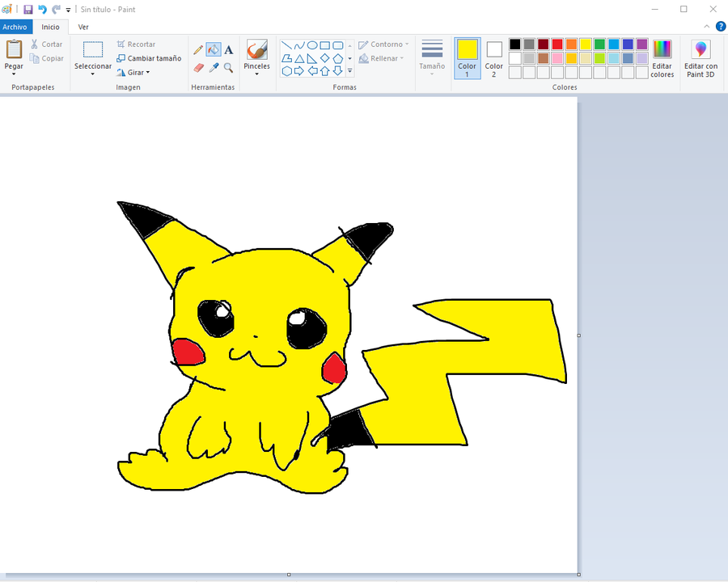This screenshot has width=728, height=582.
Task: Pick the green color swatch
Action: point(599,44)
